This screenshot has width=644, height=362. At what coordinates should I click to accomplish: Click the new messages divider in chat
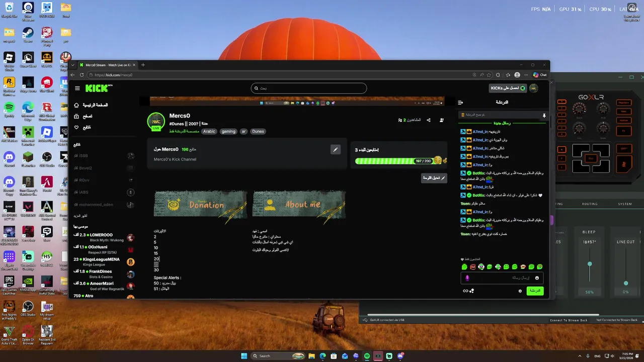502,123
